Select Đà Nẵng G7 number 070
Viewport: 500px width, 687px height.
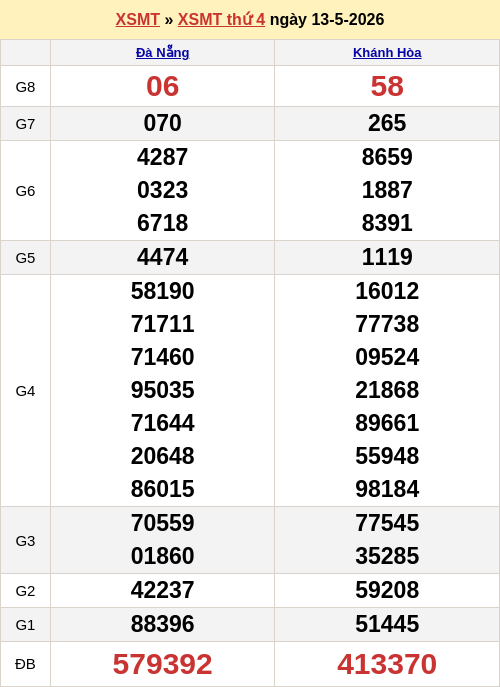163,123
